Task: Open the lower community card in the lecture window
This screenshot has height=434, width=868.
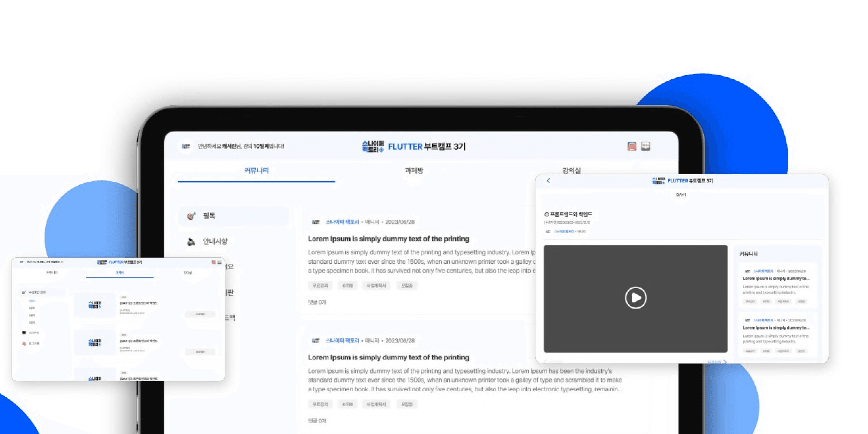Action: (777, 334)
